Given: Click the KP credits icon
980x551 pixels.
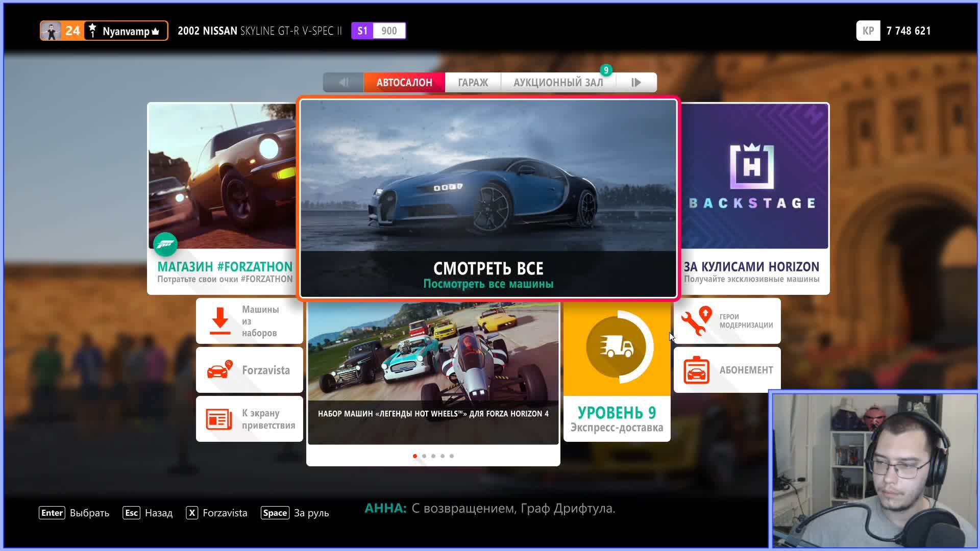Looking at the screenshot, I should click(x=868, y=31).
